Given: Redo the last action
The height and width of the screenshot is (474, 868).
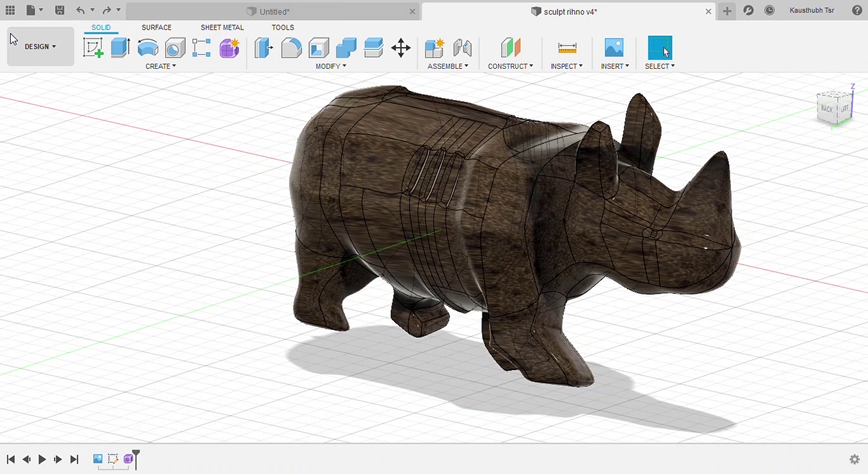Looking at the screenshot, I should point(107,10).
